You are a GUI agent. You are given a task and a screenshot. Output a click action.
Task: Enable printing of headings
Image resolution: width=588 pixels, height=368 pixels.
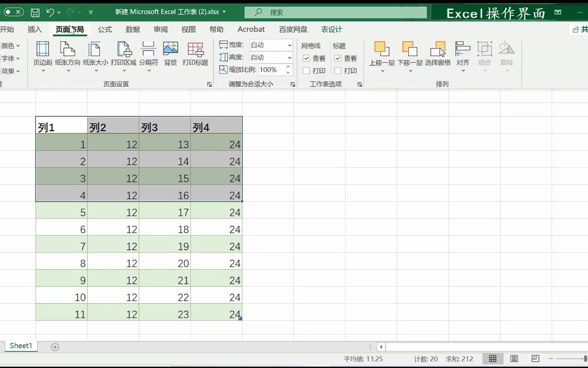338,71
